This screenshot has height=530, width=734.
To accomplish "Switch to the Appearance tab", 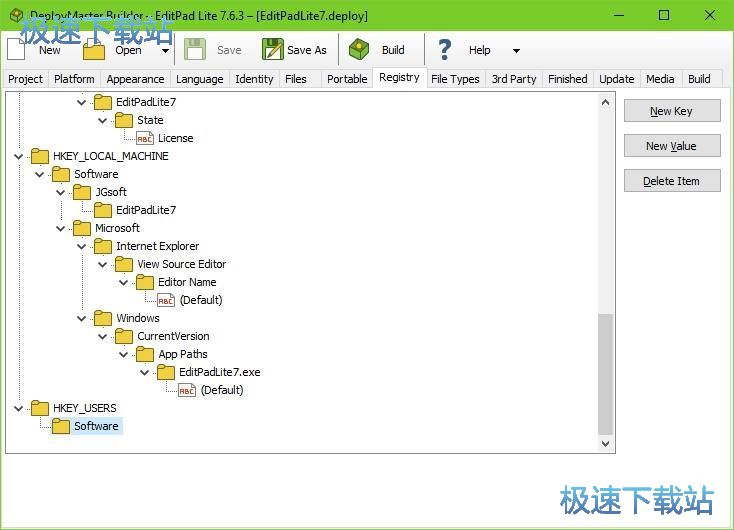I will click(135, 79).
